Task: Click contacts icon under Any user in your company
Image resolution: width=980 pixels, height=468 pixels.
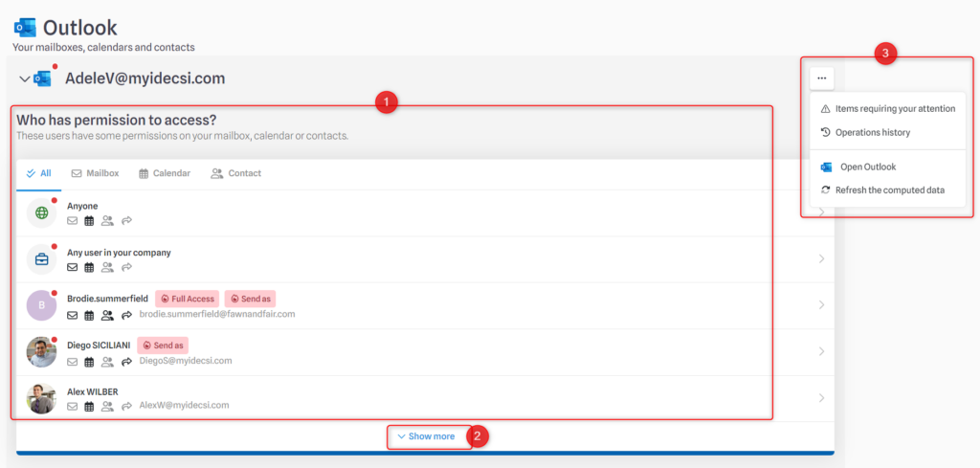Action: [107, 267]
